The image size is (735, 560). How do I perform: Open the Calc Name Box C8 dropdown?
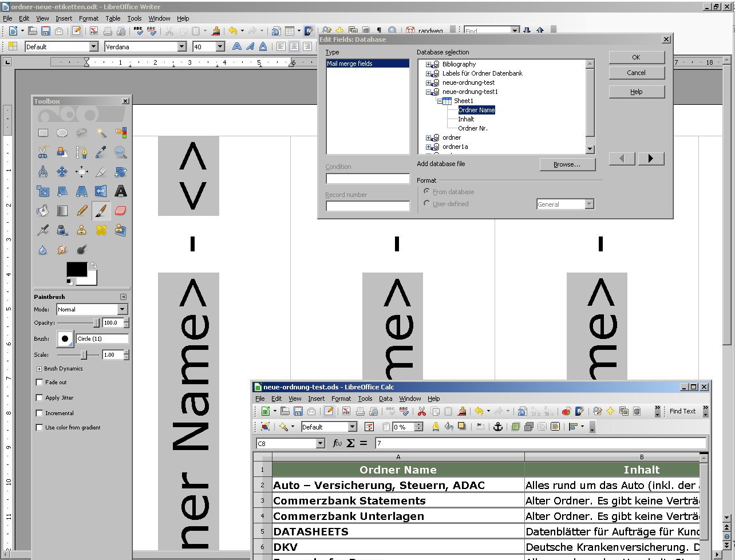coord(321,443)
